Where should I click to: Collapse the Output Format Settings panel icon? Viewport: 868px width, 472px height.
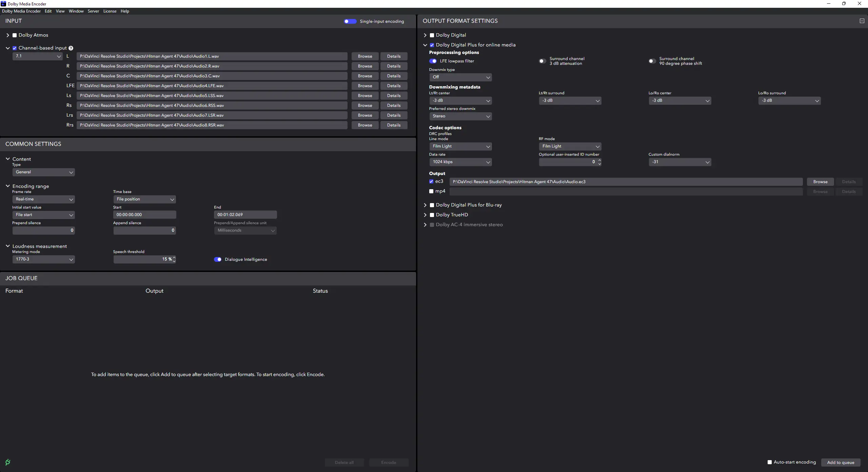coord(862,21)
